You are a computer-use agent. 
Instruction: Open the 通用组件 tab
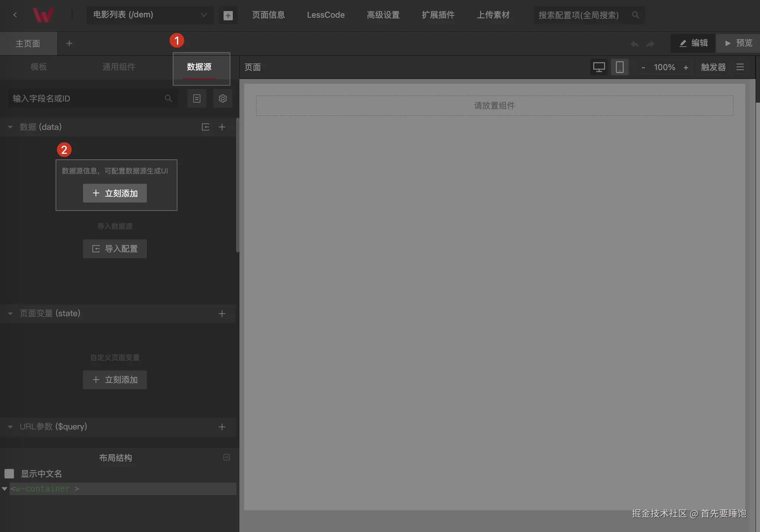(x=118, y=67)
